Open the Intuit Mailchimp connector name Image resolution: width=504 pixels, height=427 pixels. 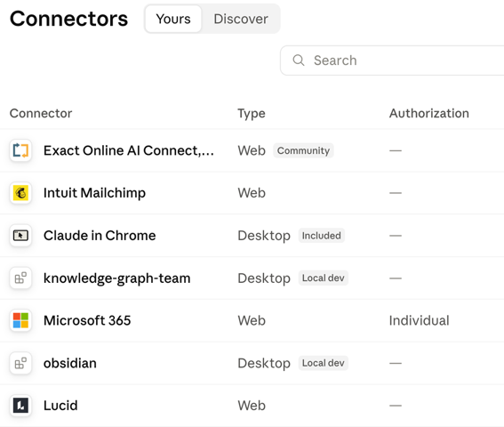[x=94, y=193]
